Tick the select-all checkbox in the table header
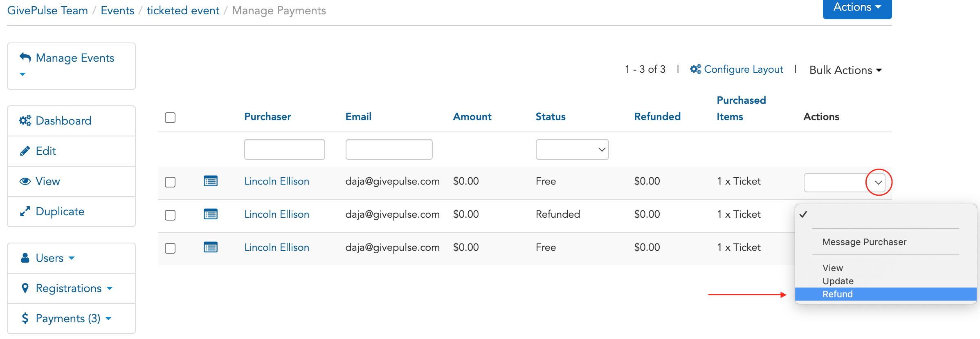The image size is (980, 339). point(170,118)
